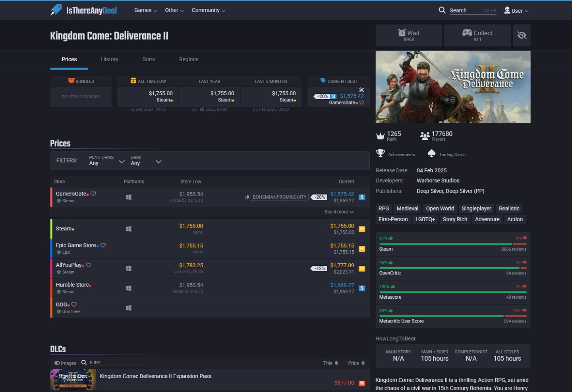Click the game cover artwork
The width and height of the screenshot is (572, 392).
pyautogui.click(x=453, y=87)
